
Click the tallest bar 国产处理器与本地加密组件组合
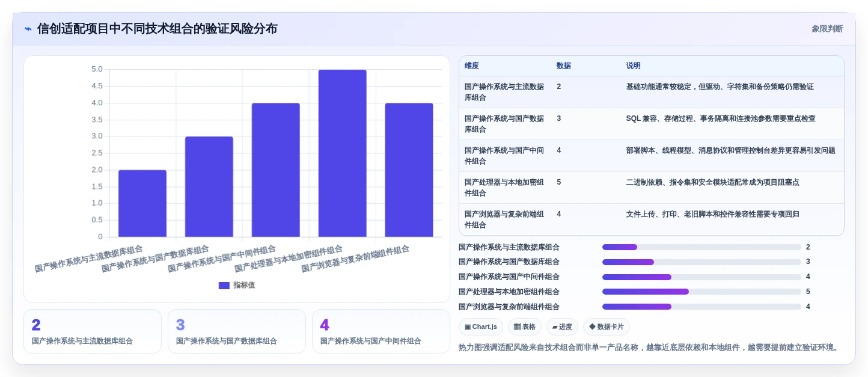(343, 153)
